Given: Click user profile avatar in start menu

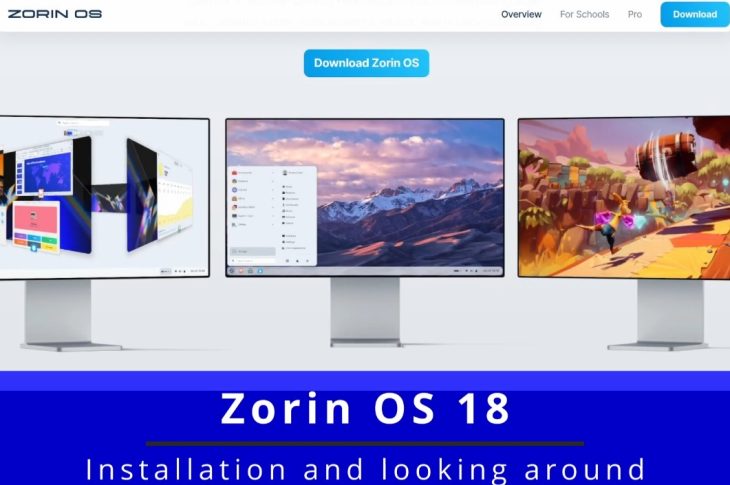Looking at the screenshot, I should pyautogui.click(x=286, y=172).
